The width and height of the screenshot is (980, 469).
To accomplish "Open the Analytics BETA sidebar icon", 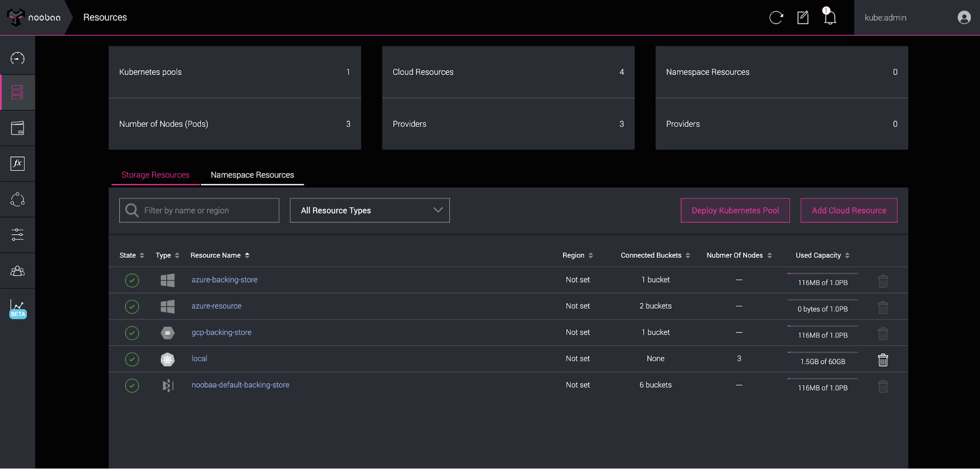I will tap(18, 309).
